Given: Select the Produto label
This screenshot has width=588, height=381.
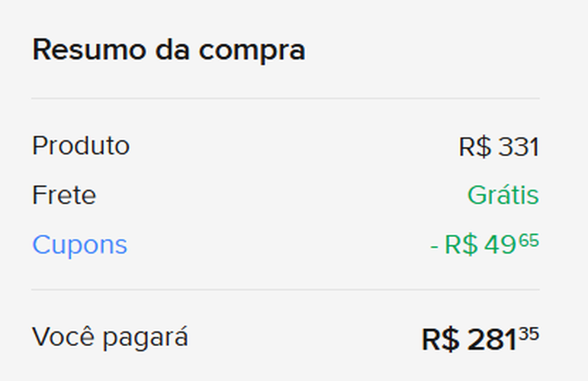Looking at the screenshot, I should (x=81, y=146).
